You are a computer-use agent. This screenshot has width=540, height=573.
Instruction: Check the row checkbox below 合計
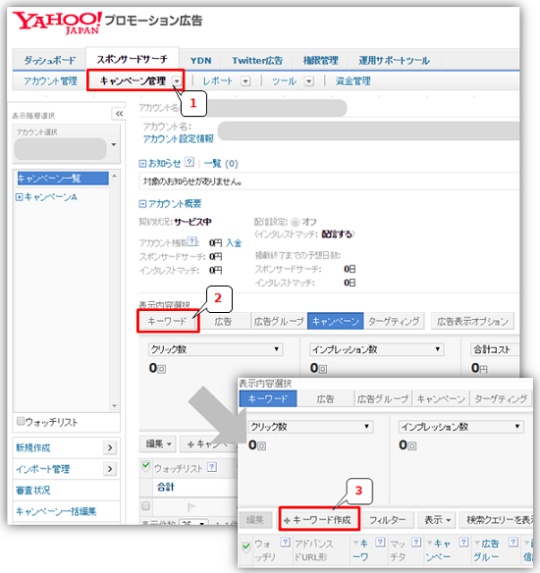145,506
